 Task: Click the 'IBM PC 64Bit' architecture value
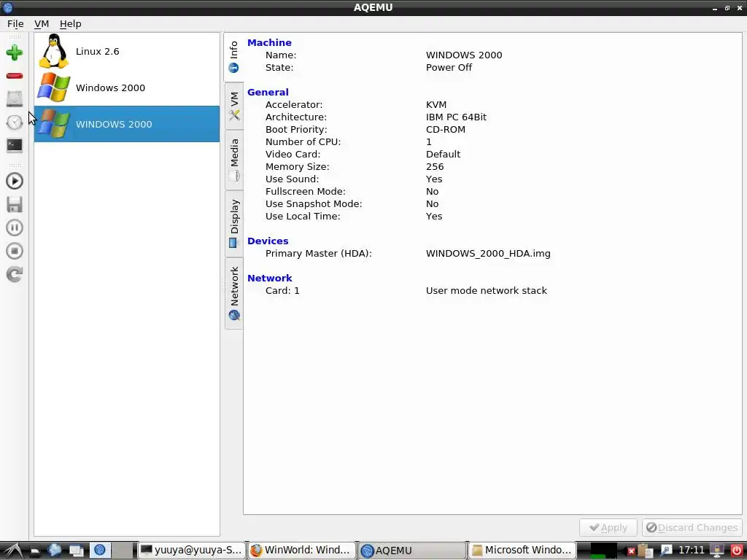click(456, 117)
